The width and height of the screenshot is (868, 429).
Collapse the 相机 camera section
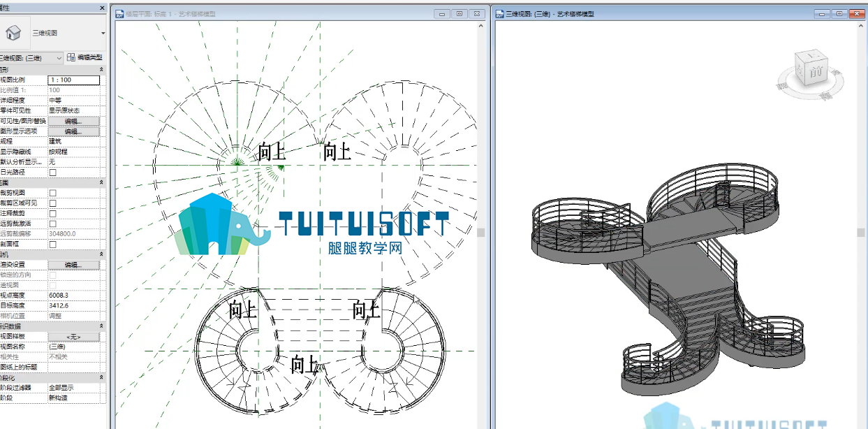point(102,254)
